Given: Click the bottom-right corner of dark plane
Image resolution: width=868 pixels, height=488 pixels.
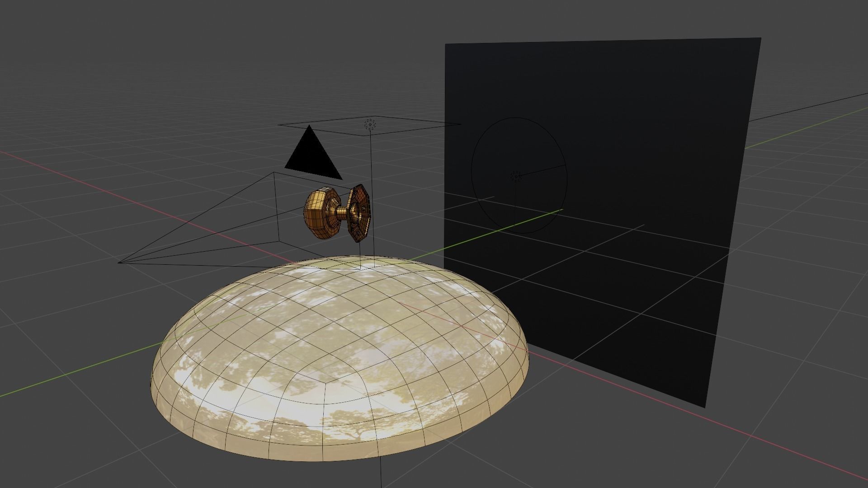Looking at the screenshot, I should pyautogui.click(x=704, y=406).
